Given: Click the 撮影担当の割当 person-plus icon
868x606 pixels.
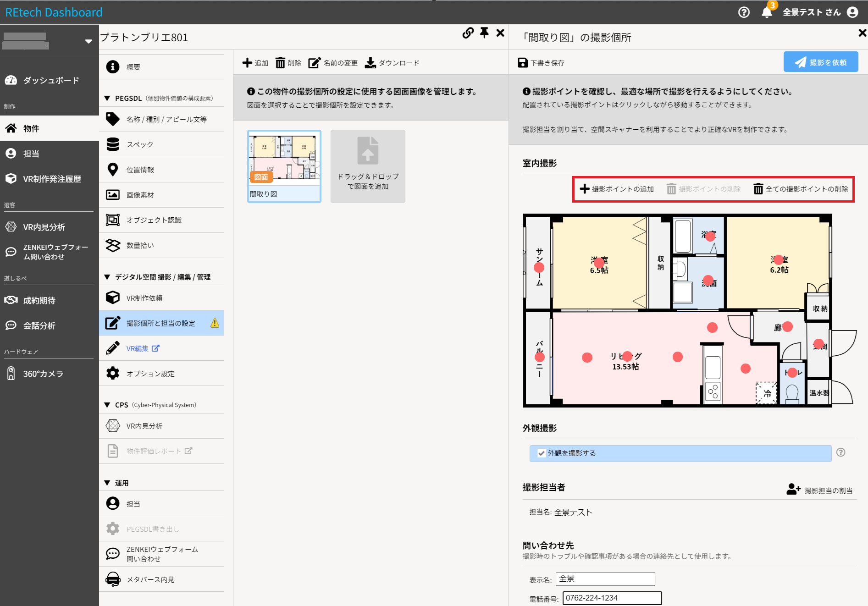Looking at the screenshot, I should coord(793,490).
